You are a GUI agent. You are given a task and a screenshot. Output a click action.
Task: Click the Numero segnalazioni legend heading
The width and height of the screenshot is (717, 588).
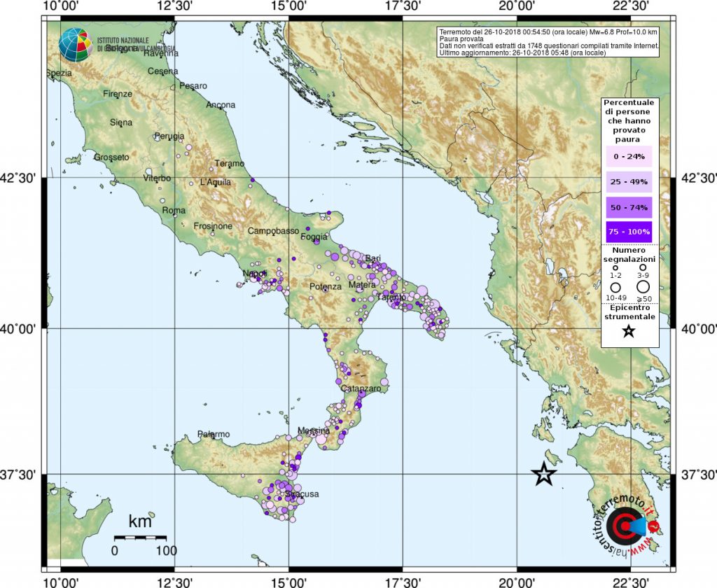[x=629, y=253]
